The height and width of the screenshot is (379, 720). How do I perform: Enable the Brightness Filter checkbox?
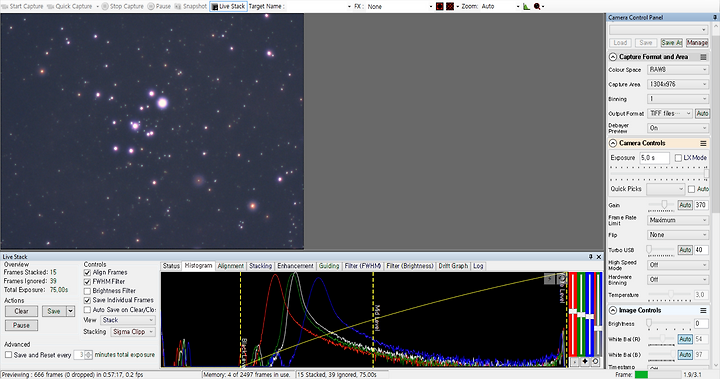(x=87, y=291)
